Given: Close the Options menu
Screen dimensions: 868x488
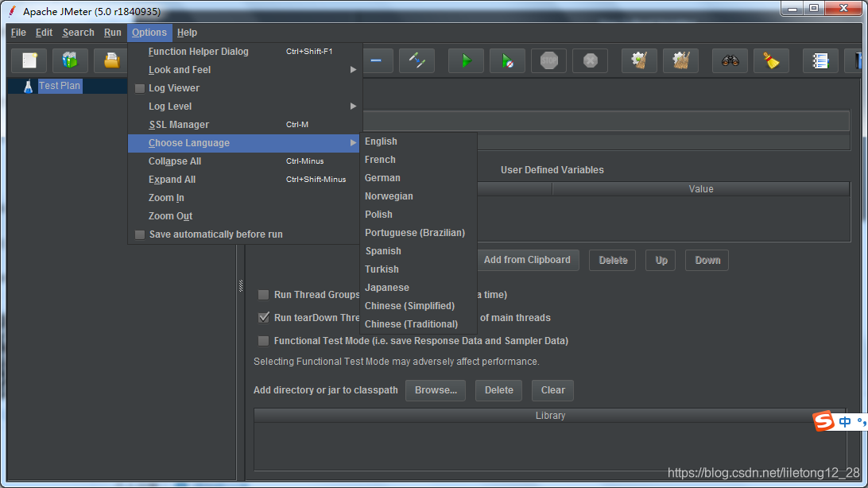Looking at the screenshot, I should [149, 33].
